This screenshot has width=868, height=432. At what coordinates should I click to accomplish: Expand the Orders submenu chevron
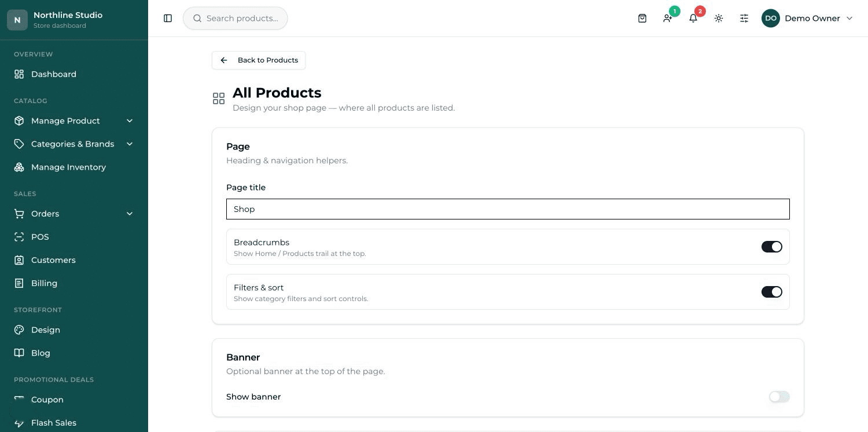pos(130,214)
